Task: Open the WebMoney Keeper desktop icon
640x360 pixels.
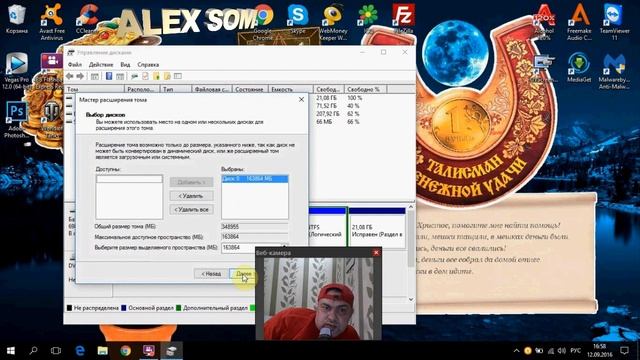Action: [x=333, y=22]
